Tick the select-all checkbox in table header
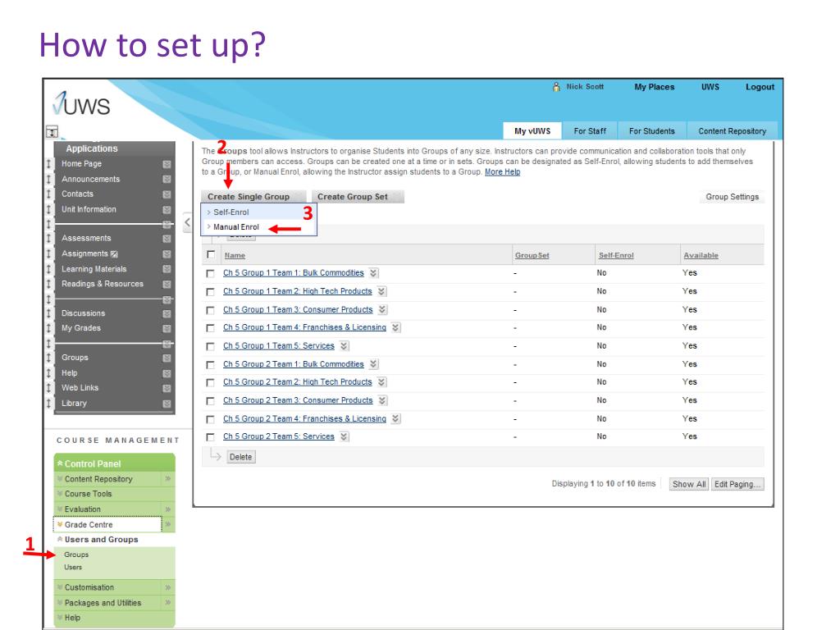This screenshot has height=630, width=840. tap(211, 254)
